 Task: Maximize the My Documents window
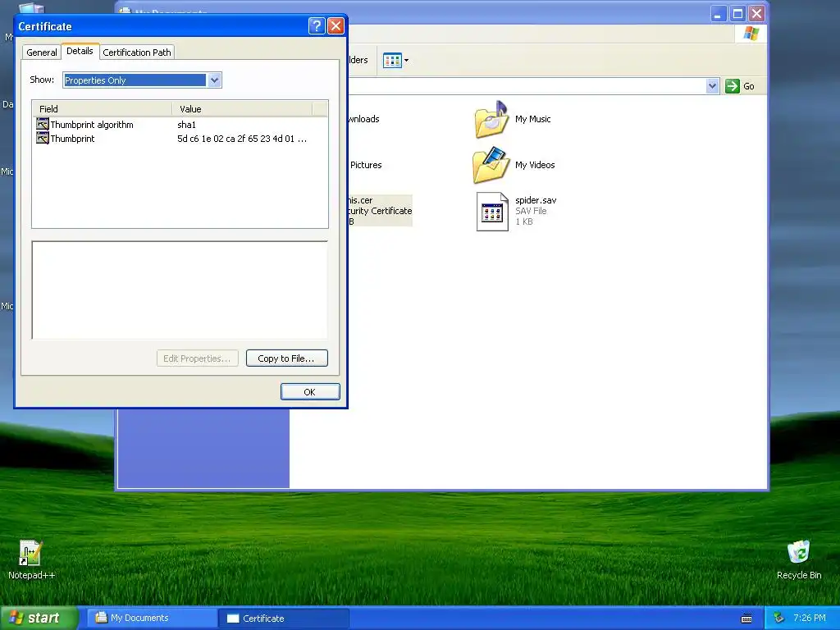click(x=737, y=14)
